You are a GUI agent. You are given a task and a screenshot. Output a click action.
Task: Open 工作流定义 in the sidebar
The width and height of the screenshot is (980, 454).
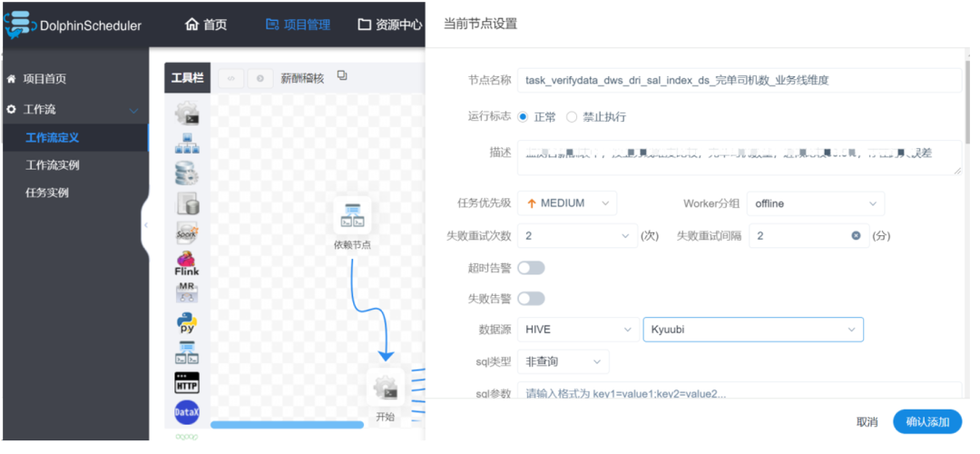[74, 138]
